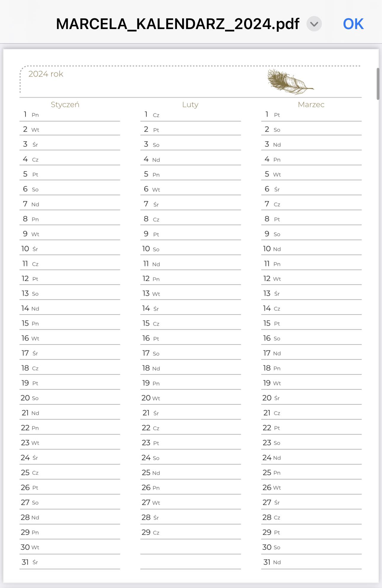Select the Luty month heading
Screen dimensions: 382x588
pyautogui.click(x=190, y=104)
